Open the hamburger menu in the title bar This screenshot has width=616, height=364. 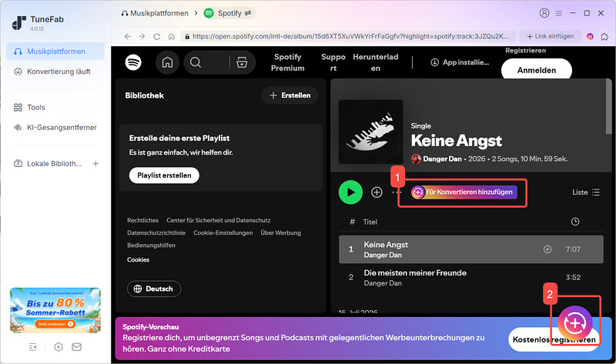[x=559, y=13]
